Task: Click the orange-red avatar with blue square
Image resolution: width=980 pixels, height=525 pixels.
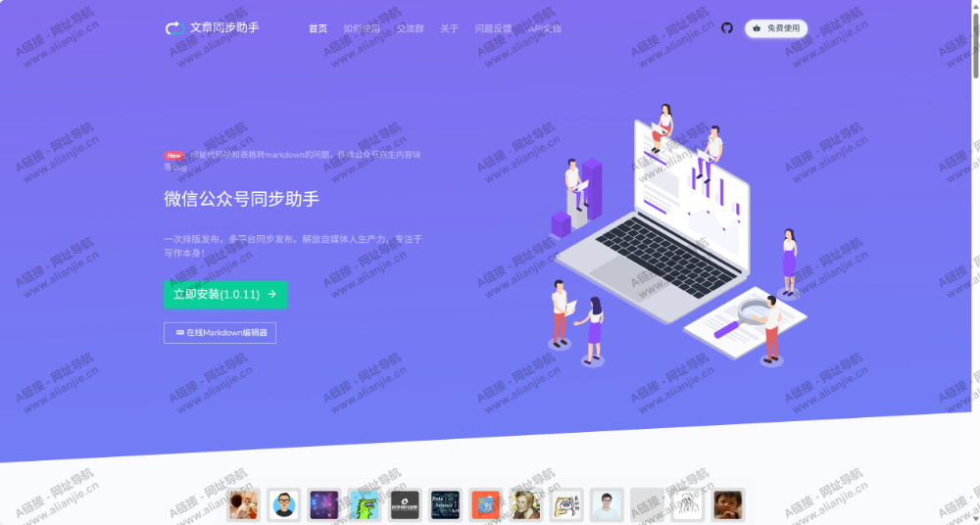Action: pyautogui.click(x=486, y=505)
